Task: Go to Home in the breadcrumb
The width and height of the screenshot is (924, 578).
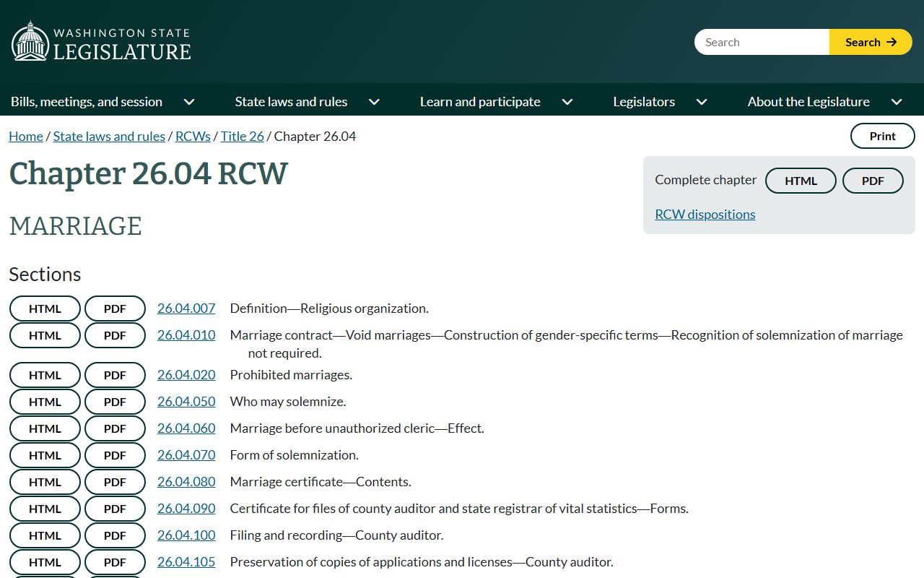Action: (x=26, y=137)
